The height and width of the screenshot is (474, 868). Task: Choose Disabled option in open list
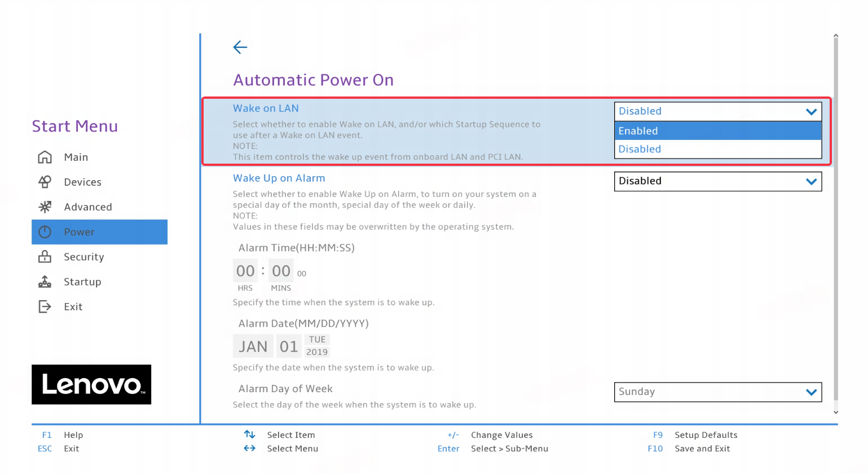(718, 149)
